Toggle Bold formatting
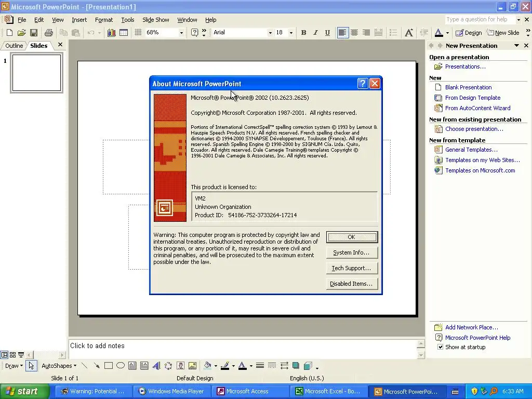The width and height of the screenshot is (532, 399). [x=303, y=33]
